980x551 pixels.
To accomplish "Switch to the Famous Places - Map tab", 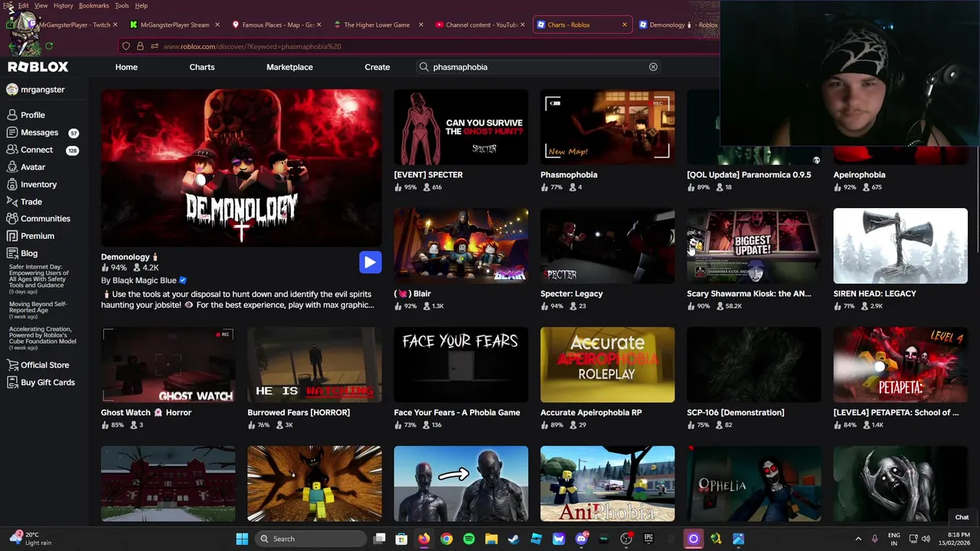I will (277, 24).
